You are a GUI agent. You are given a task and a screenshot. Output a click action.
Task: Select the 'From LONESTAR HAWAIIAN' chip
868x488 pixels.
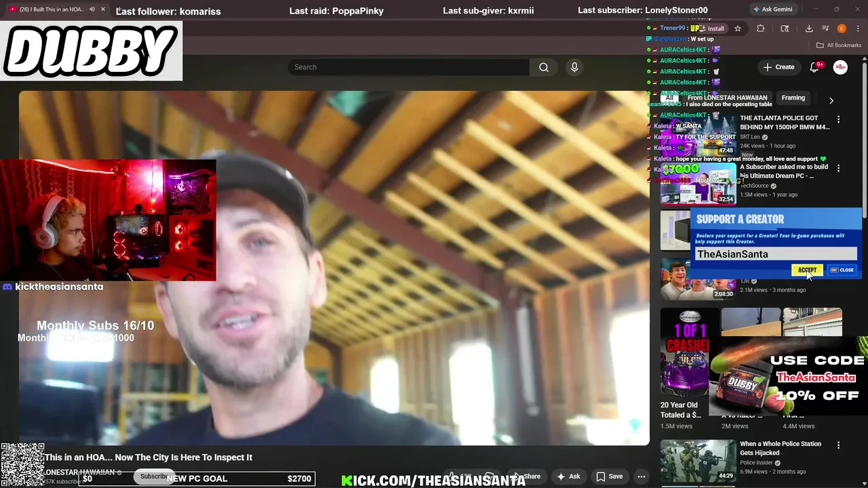tap(727, 98)
